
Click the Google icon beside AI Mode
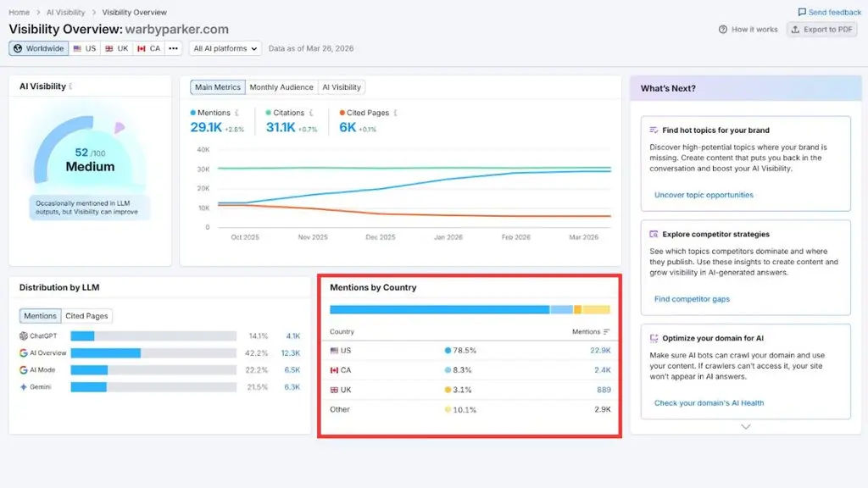pos(23,369)
